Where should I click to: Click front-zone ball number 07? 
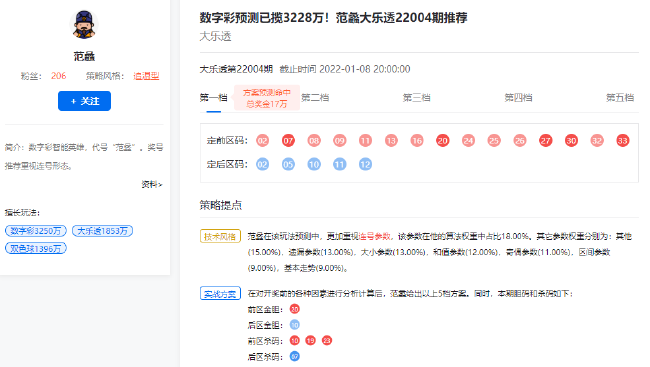(x=288, y=141)
